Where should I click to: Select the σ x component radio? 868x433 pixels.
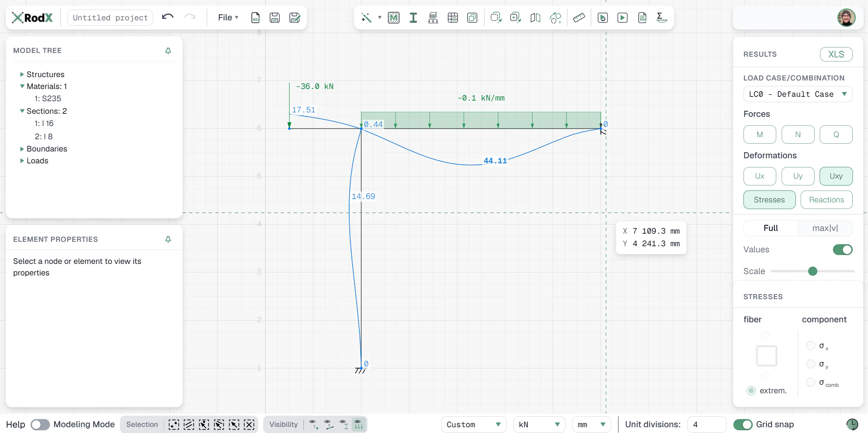[811, 346]
